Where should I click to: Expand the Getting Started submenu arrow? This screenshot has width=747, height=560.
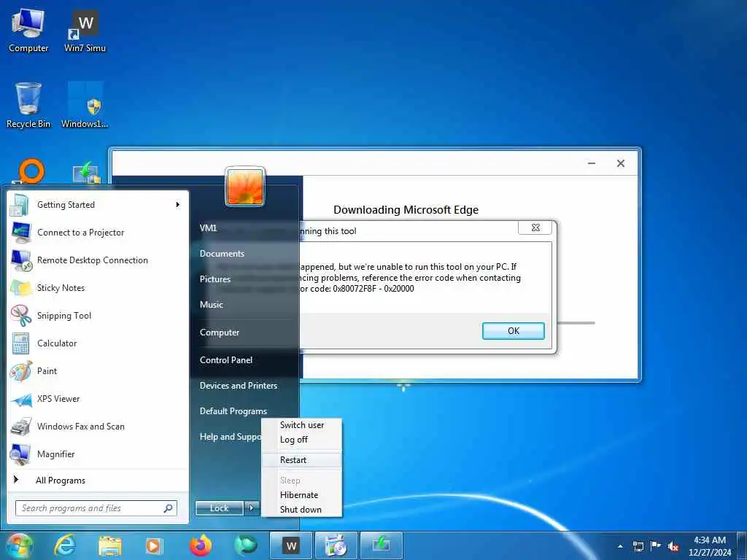click(x=178, y=205)
